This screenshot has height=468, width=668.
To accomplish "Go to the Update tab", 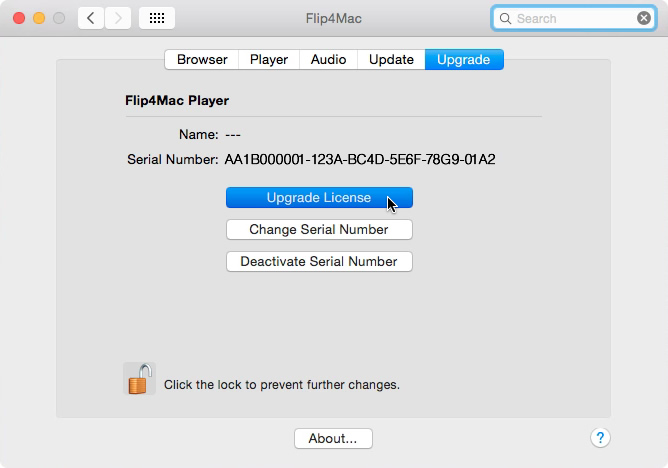I will (x=391, y=60).
